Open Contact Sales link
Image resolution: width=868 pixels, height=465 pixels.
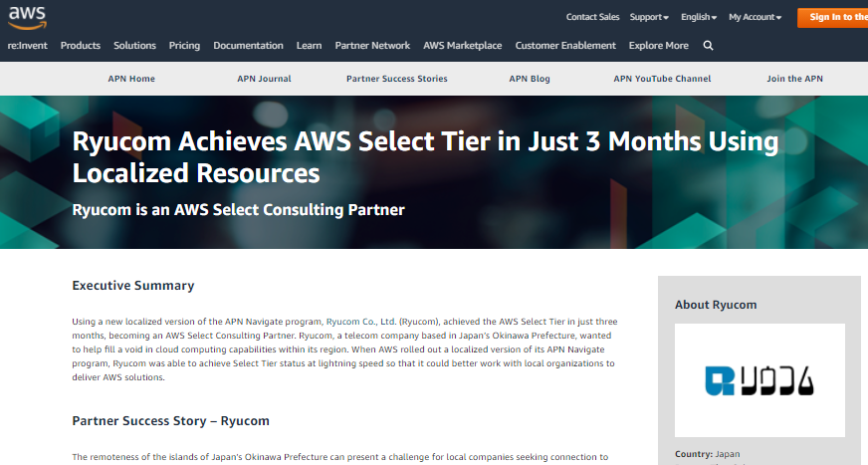pos(592,17)
